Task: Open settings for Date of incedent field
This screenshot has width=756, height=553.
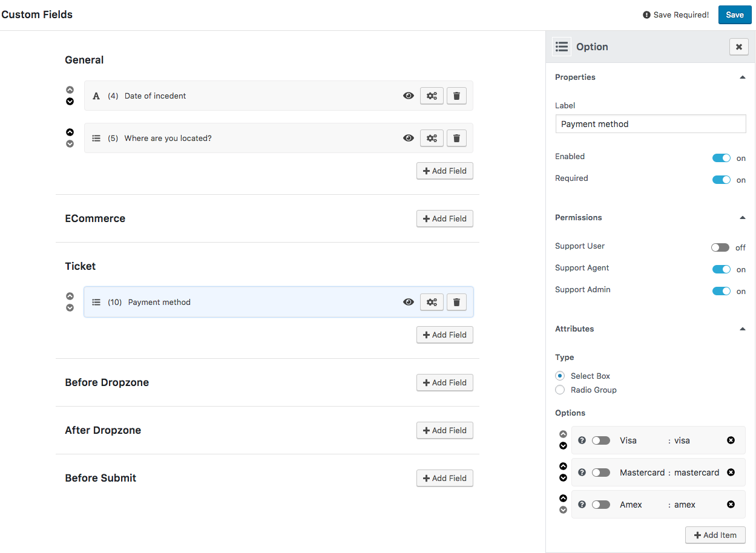Action: pyautogui.click(x=432, y=96)
